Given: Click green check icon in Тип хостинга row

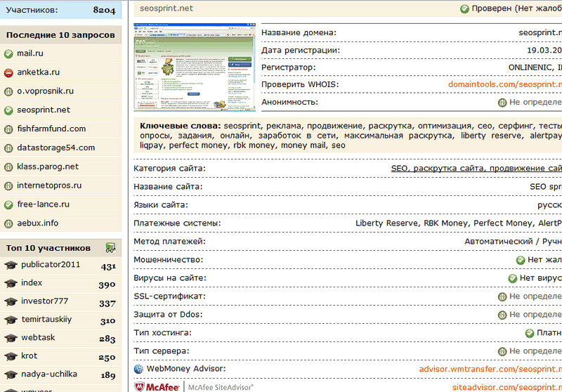Looking at the screenshot, I should point(530,334).
